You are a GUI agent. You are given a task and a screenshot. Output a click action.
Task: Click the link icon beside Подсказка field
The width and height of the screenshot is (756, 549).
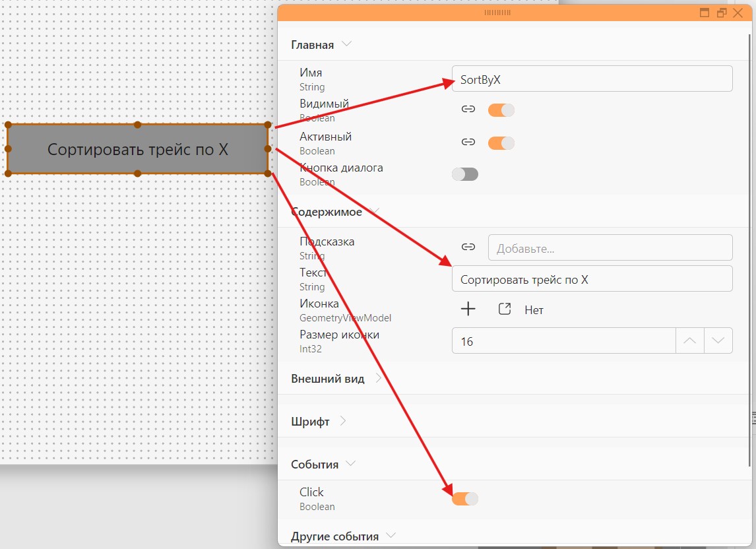(x=468, y=247)
